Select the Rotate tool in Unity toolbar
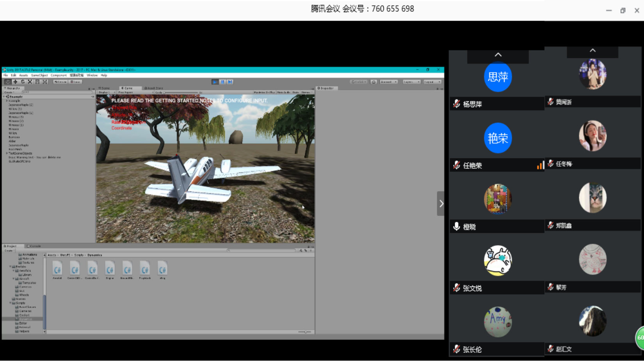The width and height of the screenshot is (644, 361). click(x=23, y=82)
